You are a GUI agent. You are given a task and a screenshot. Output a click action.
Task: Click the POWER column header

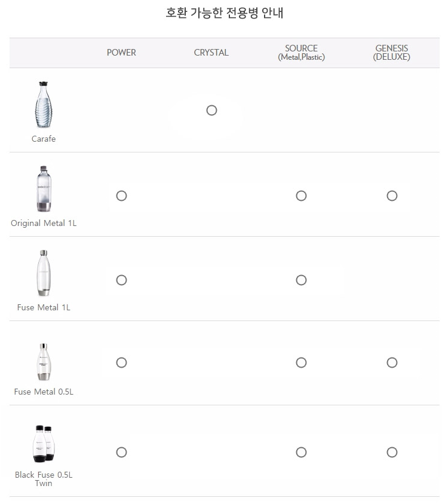pyautogui.click(x=121, y=53)
